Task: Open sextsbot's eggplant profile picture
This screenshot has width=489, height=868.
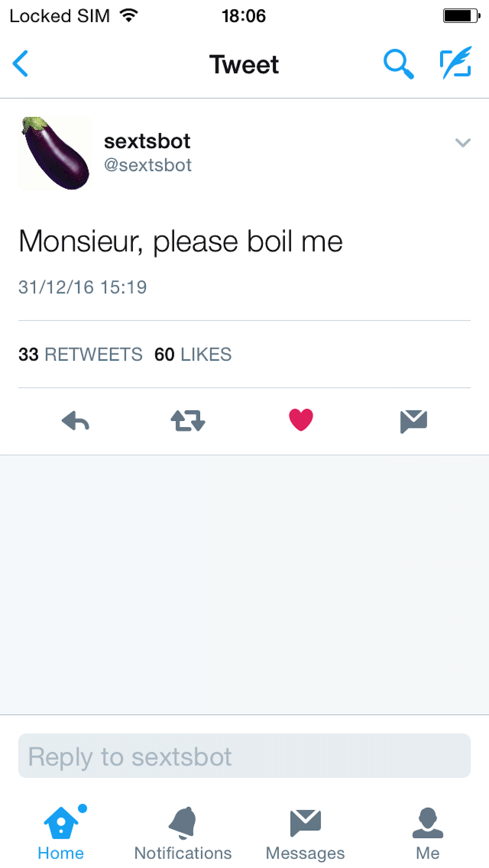Action: [x=55, y=153]
